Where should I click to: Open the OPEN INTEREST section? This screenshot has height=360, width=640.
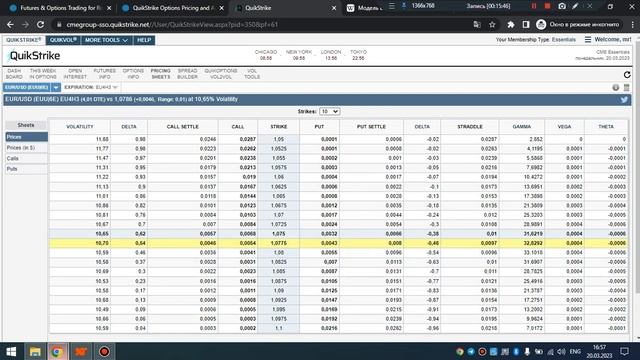(75, 74)
